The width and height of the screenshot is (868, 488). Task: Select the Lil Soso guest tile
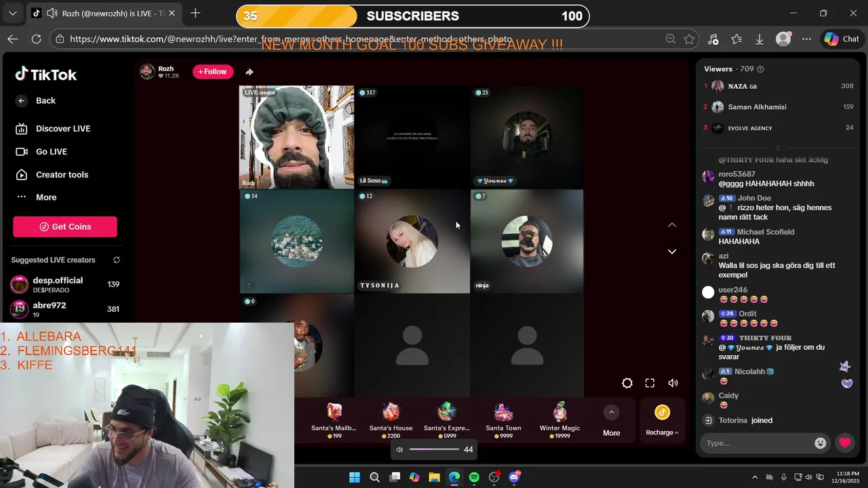(412, 137)
